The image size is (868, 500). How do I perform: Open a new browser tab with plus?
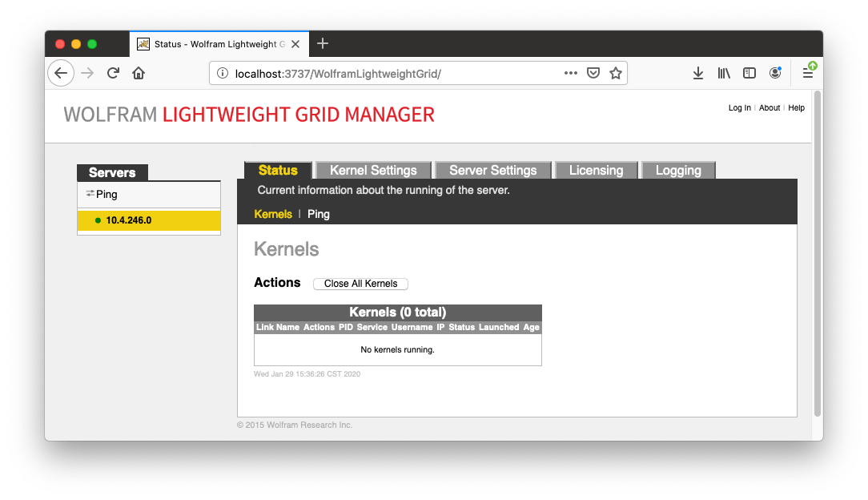pos(323,44)
